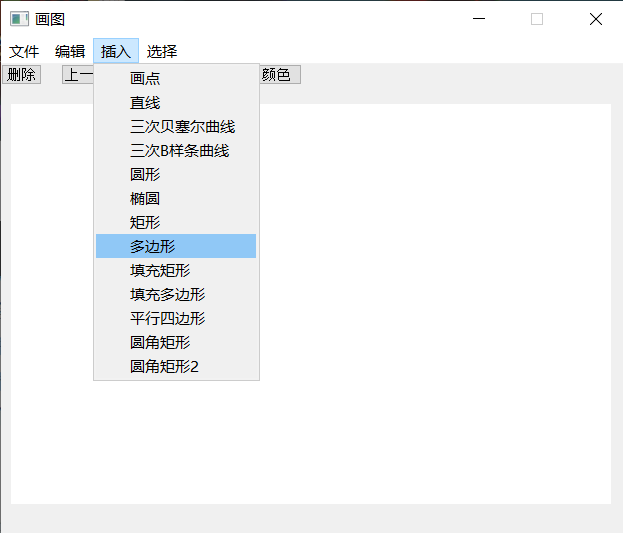
Task: Click the 矩形 menu item
Action: (x=176, y=222)
